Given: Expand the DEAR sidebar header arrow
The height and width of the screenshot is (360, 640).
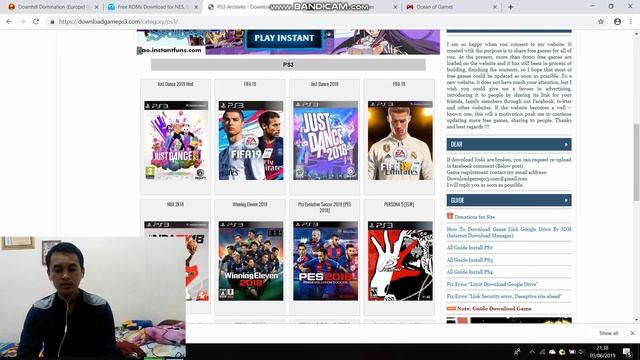Looking at the screenshot, I should point(566,144).
